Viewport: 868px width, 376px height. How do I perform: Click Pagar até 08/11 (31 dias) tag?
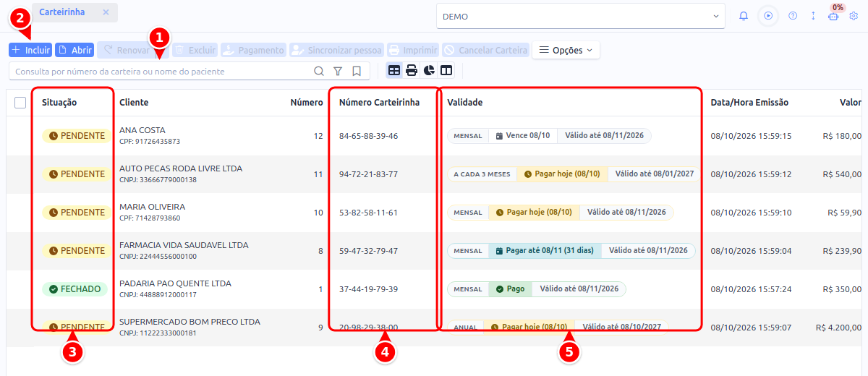(x=545, y=251)
